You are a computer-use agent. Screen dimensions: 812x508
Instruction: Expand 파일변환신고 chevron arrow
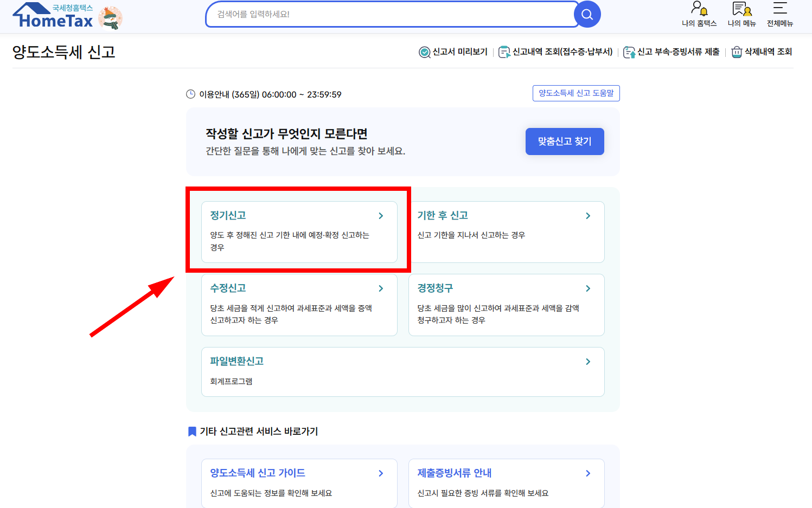click(588, 362)
